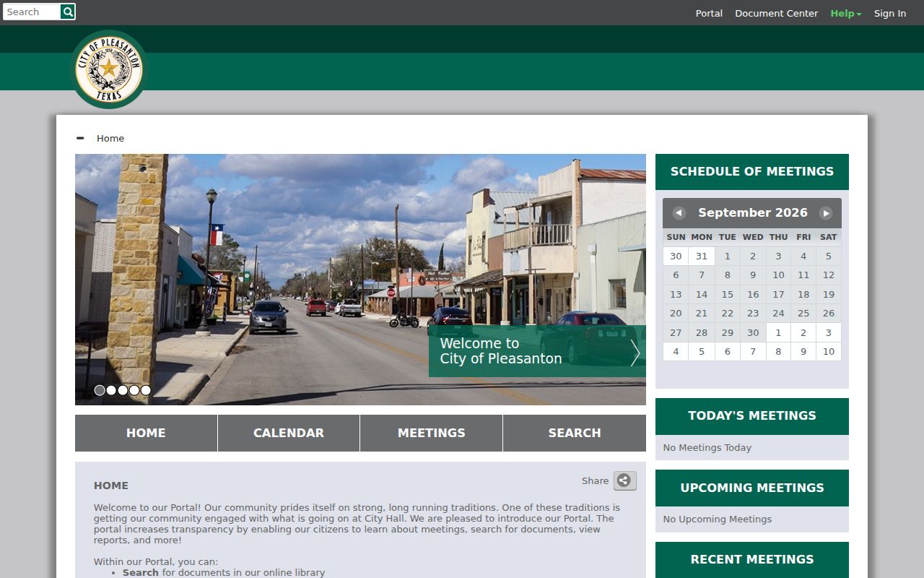Collapse the Home breadcrumb minus icon
The width and height of the screenshot is (924, 578).
pos(80,138)
